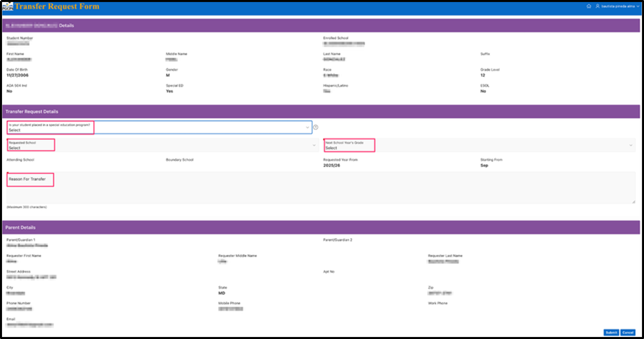
Task: Open the help tooltip beside the special education dropdown
Action: coord(315,127)
